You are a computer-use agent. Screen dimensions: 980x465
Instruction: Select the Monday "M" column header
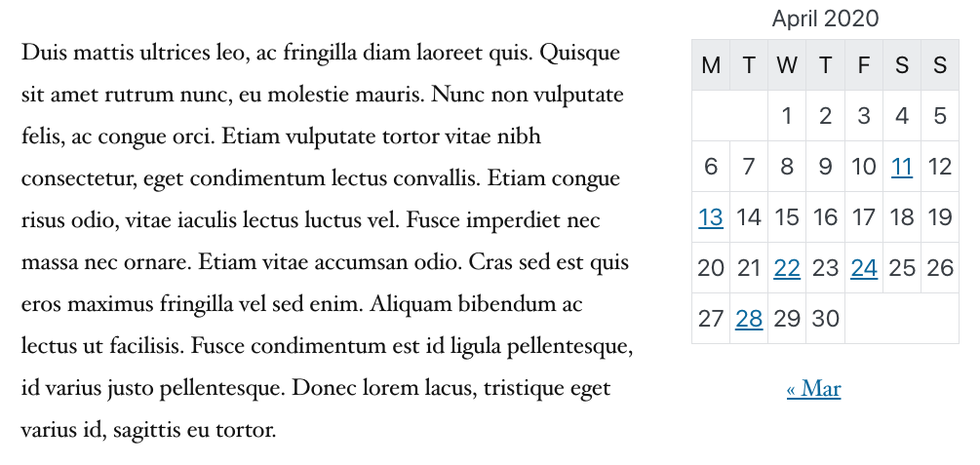click(711, 65)
